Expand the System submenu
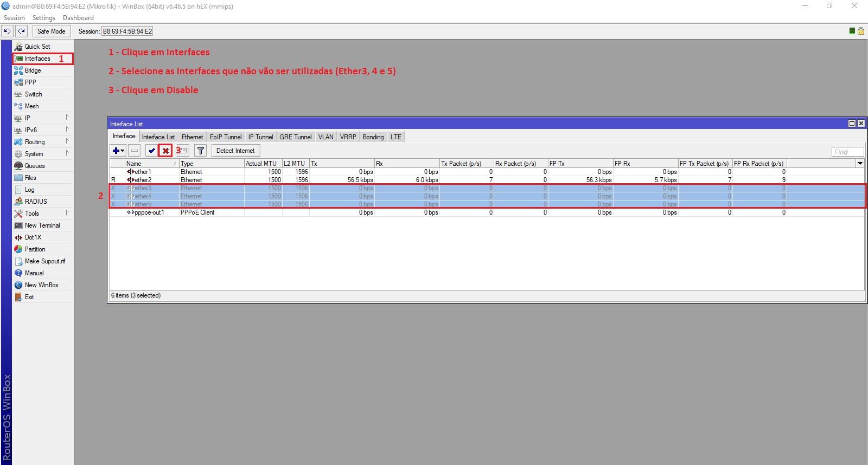868x465 pixels. [43, 154]
